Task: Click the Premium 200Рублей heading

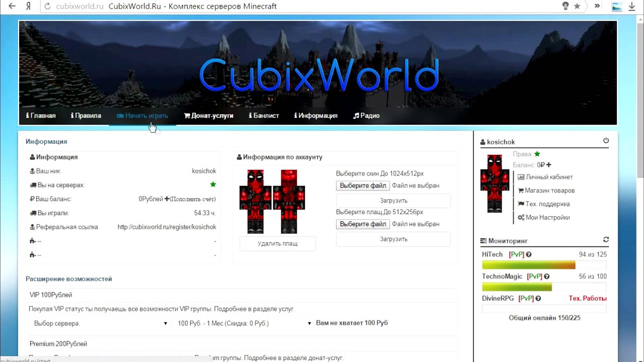Action: 58,344
